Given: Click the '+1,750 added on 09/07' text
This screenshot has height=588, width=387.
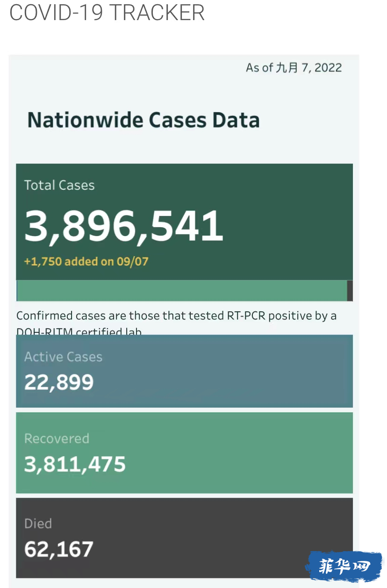Looking at the screenshot, I should [x=86, y=261].
